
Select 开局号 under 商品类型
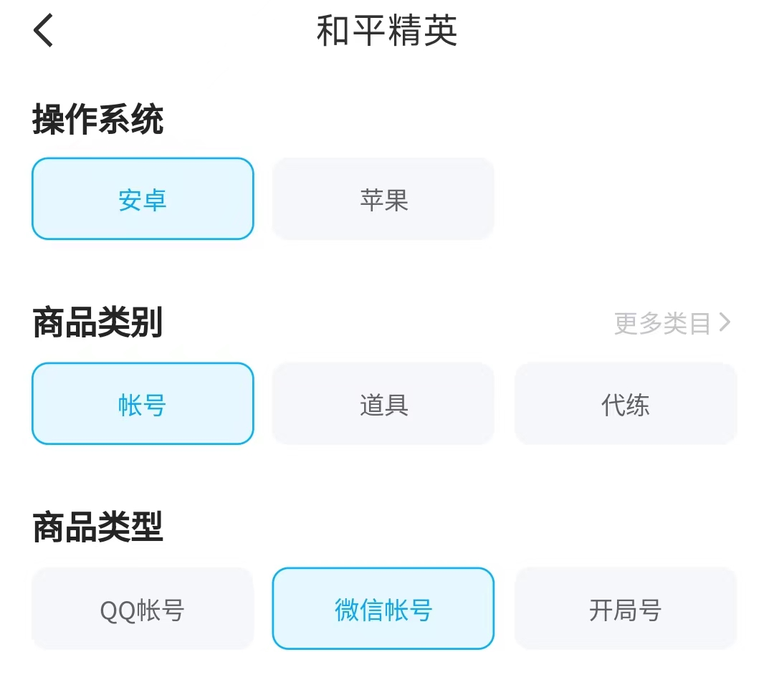(626, 608)
